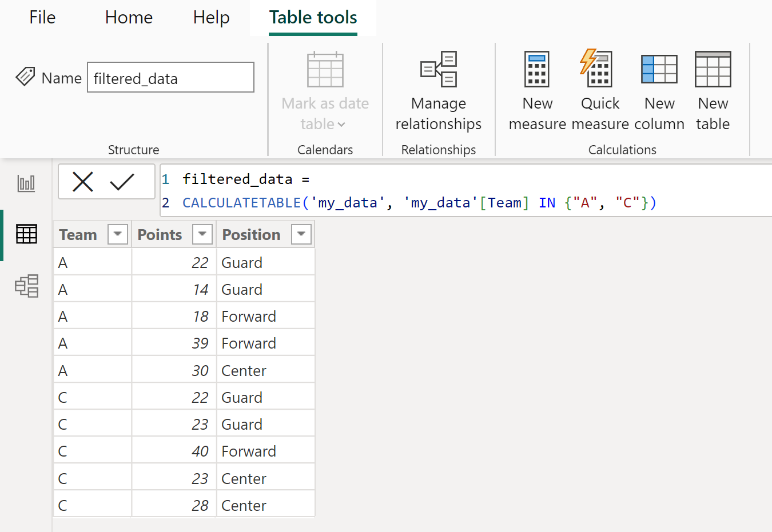This screenshot has width=772, height=532.
Task: Switch to the Home tab
Action: [x=129, y=17]
